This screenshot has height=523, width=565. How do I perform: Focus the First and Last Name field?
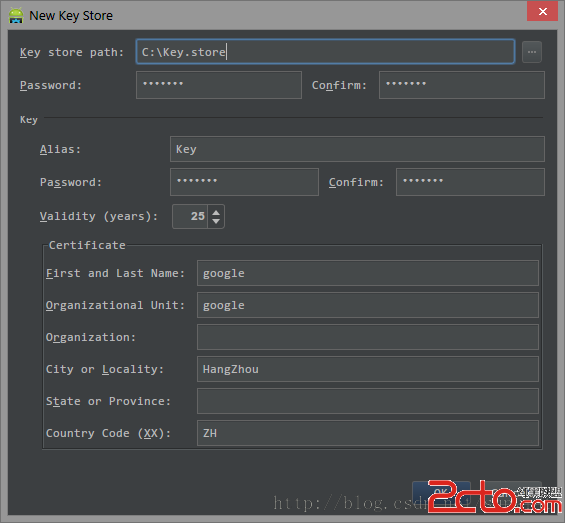pos(368,273)
